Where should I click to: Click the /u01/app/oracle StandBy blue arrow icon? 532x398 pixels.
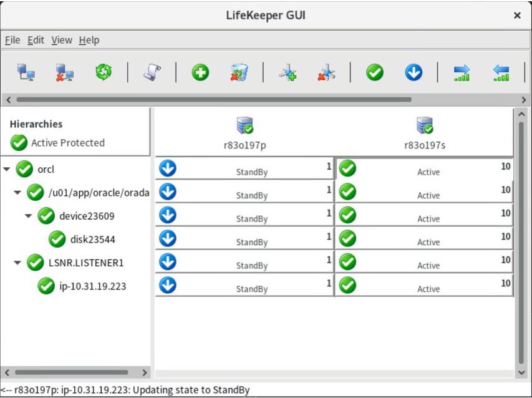[x=168, y=192]
